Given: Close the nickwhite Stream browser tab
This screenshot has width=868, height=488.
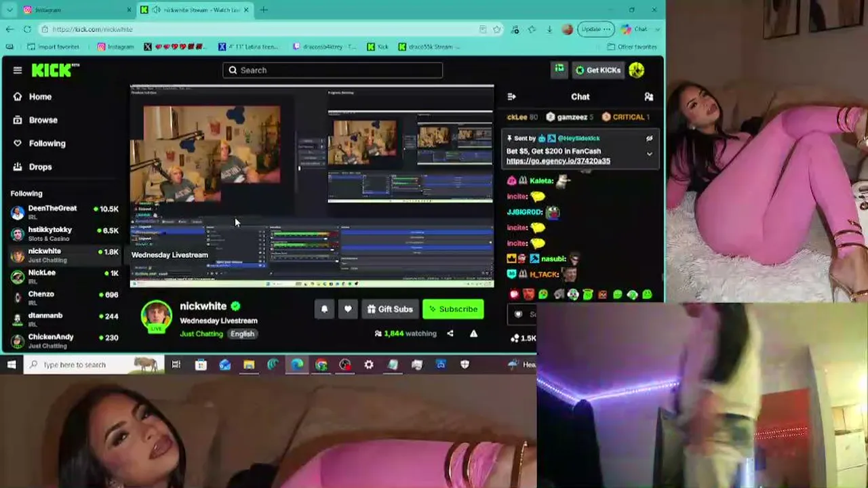Looking at the screenshot, I should coord(246,9).
